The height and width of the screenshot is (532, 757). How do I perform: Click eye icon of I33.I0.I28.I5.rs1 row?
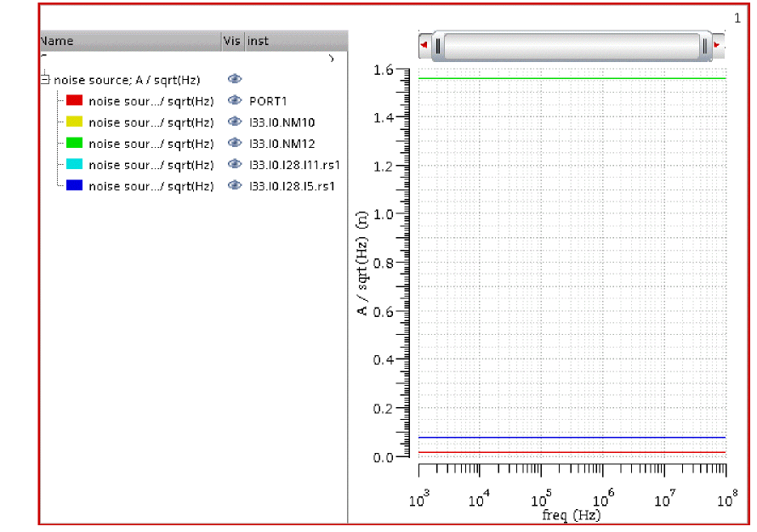point(235,185)
